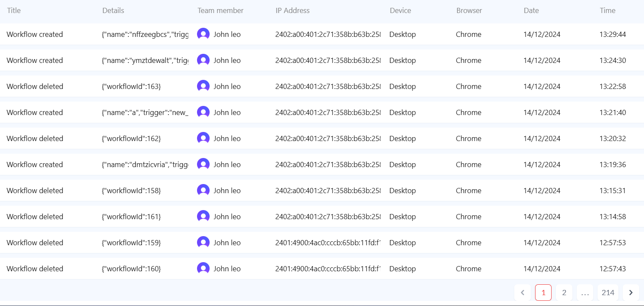The height and width of the screenshot is (306, 644).
Task: Click John leo avatar in 13:29:44 row
Action: pyautogui.click(x=203, y=34)
